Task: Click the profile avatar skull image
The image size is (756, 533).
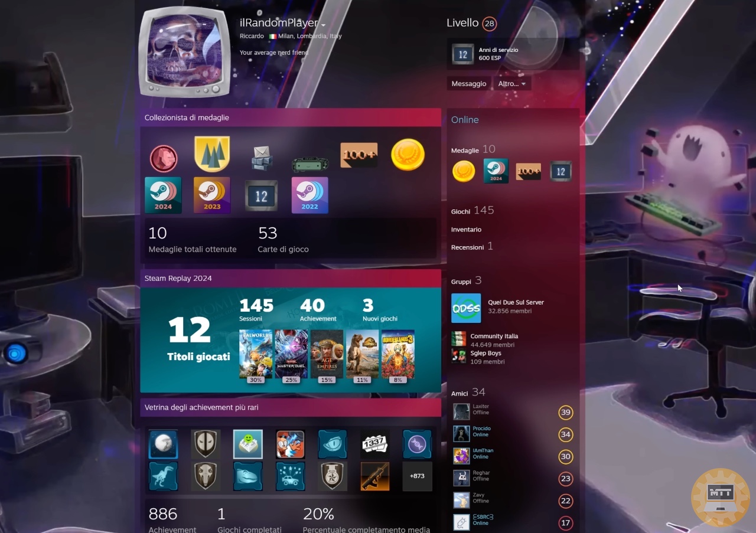Action: [184, 51]
